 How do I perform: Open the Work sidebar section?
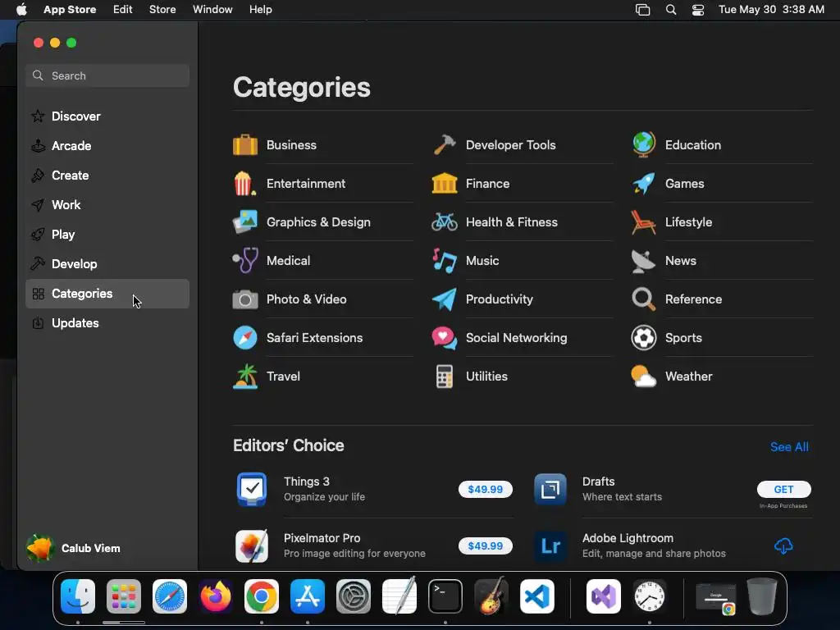tap(107, 204)
